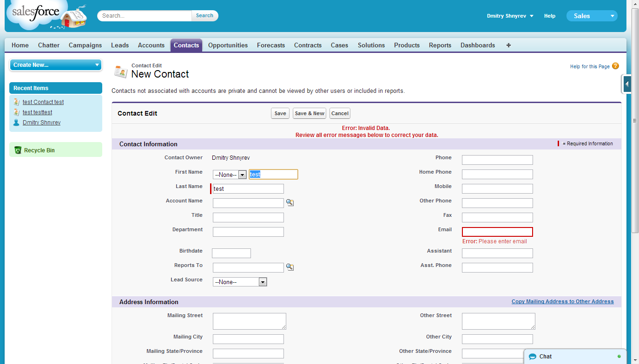Click the Fax input field
The image size is (639, 364).
tap(497, 217)
